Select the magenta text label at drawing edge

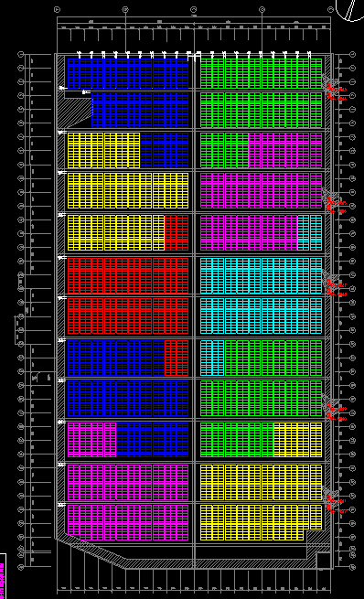[3, 576]
